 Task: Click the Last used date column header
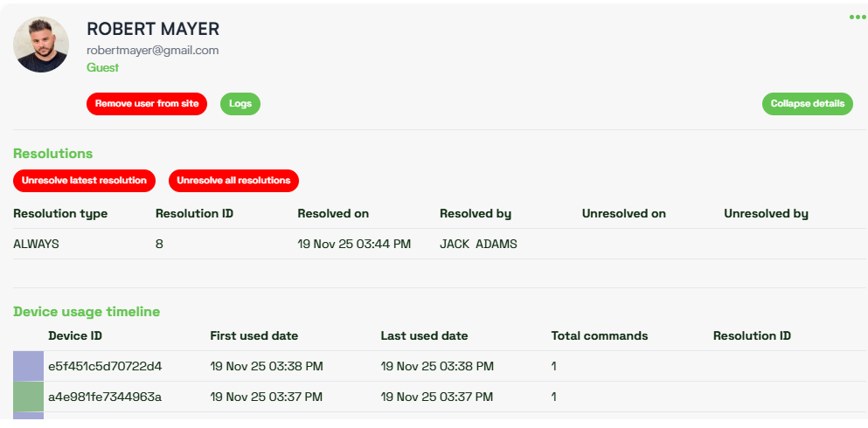pos(424,336)
